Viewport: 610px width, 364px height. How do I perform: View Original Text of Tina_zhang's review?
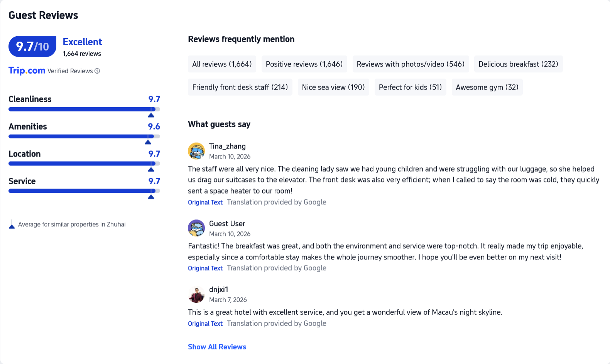(205, 202)
